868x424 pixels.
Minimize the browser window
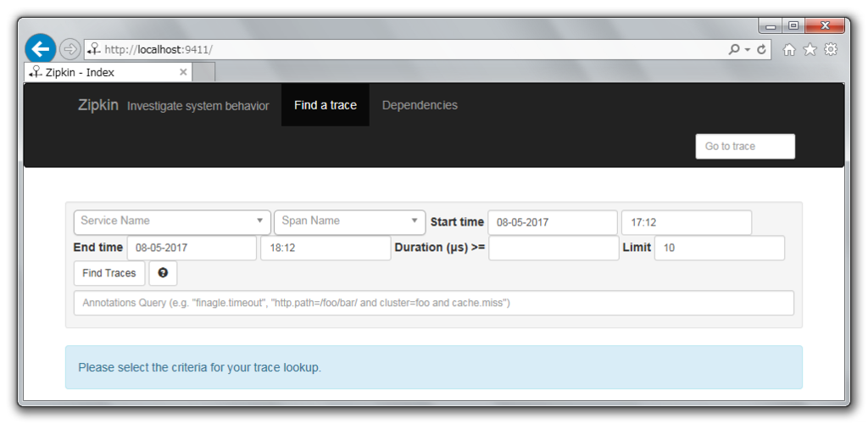coord(770,25)
